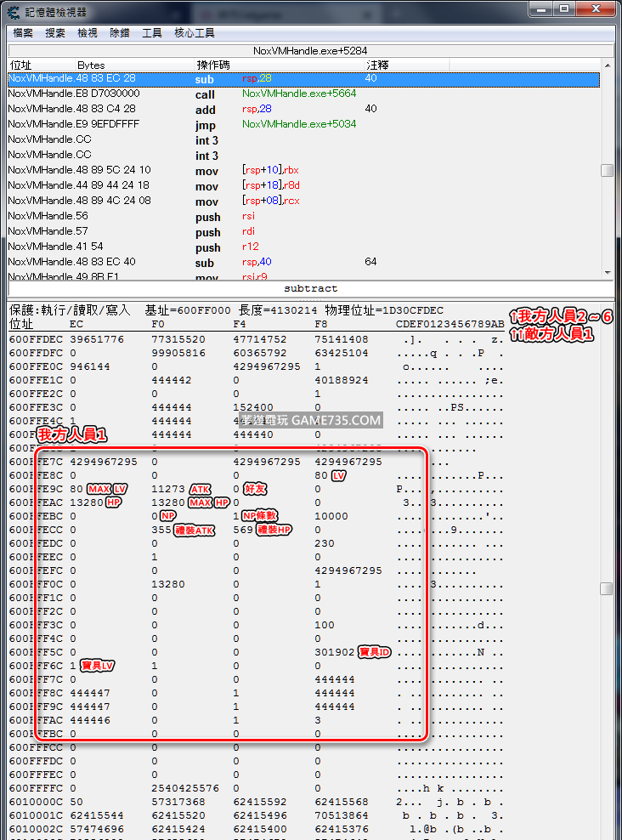Select the push rdi row

pyautogui.click(x=303, y=232)
